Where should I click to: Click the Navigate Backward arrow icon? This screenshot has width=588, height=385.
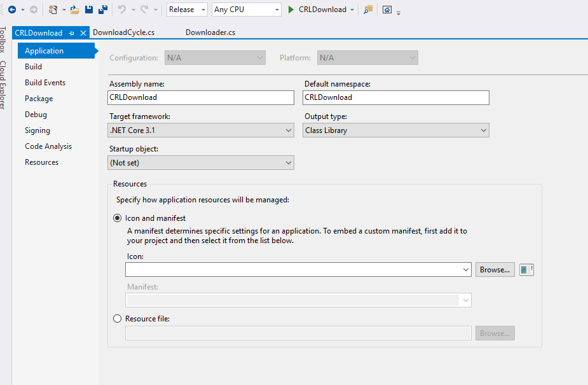click(x=12, y=10)
